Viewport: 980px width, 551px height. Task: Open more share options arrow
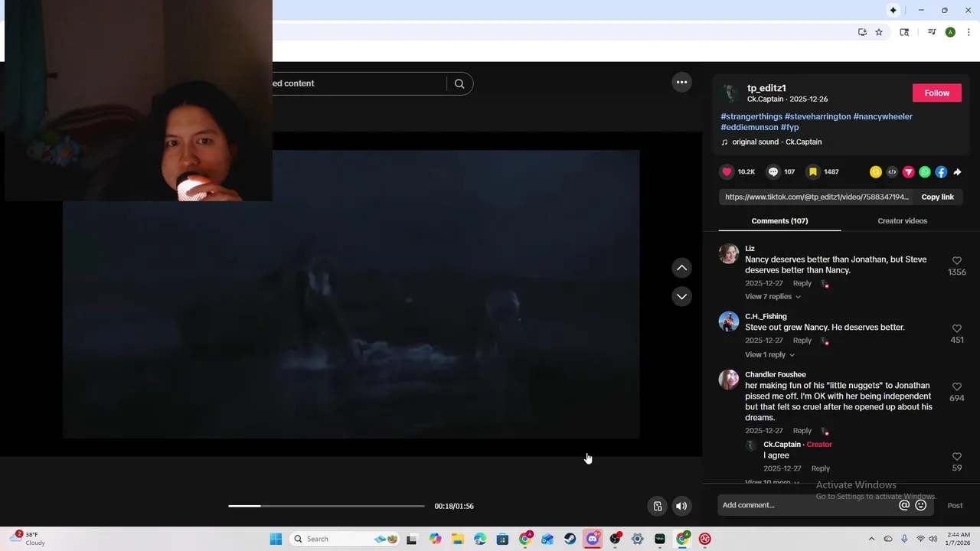tap(957, 172)
